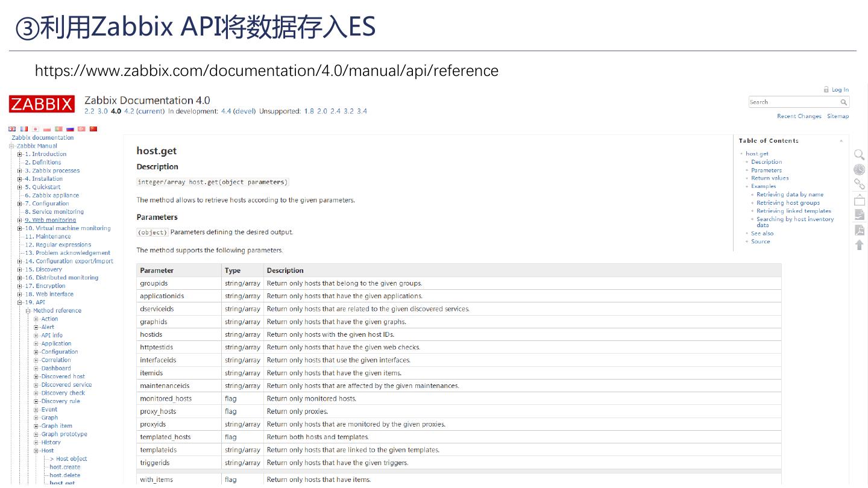Switch language via the Japanese flag

click(x=35, y=129)
